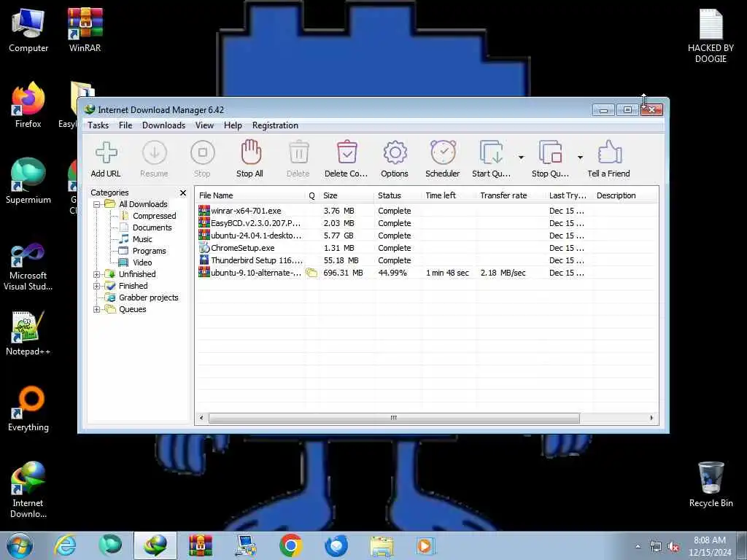Sort by File Name column header

point(250,195)
